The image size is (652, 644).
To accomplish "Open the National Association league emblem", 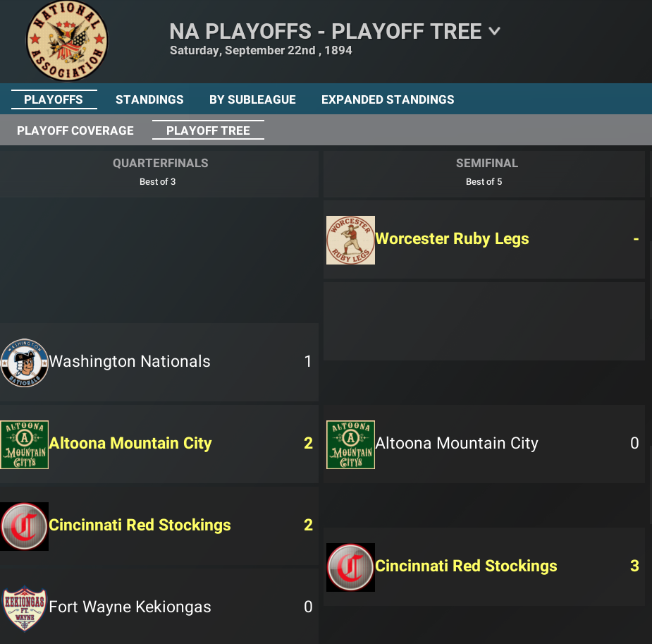I will tap(67, 41).
